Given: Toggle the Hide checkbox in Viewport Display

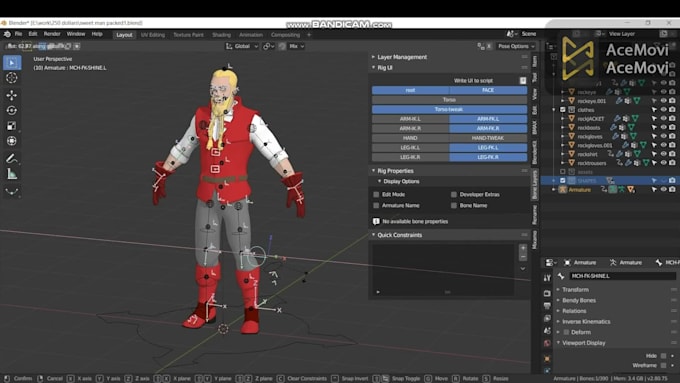Looking at the screenshot, I should point(664,356).
